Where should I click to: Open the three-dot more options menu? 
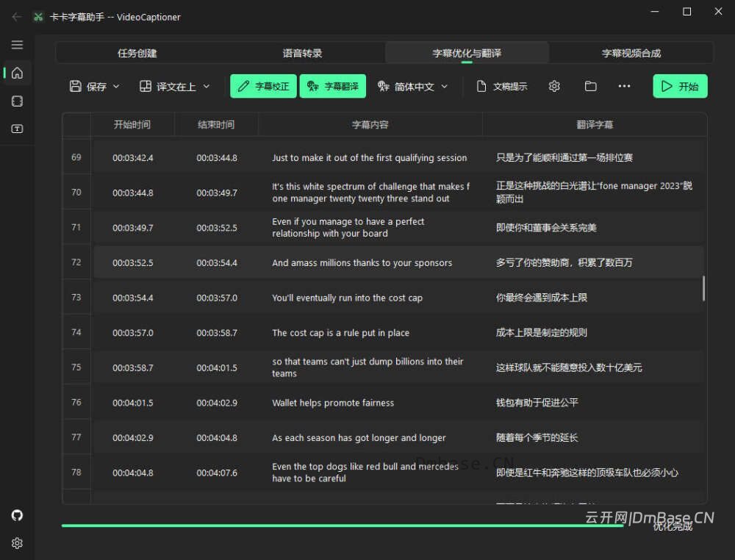pos(624,86)
